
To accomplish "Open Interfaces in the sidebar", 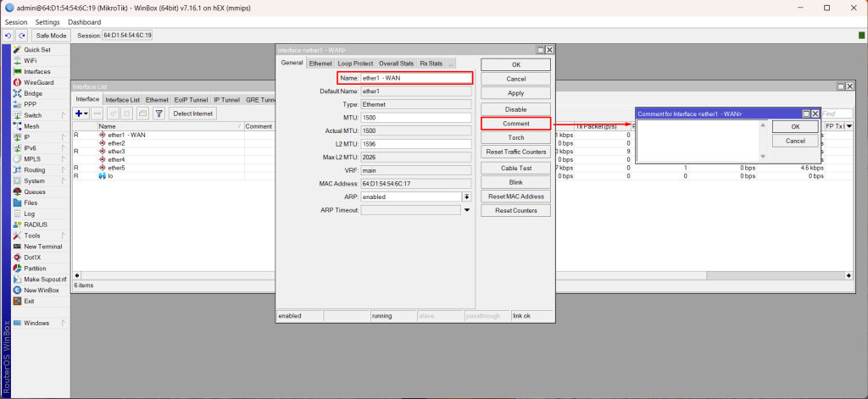I will click(37, 72).
